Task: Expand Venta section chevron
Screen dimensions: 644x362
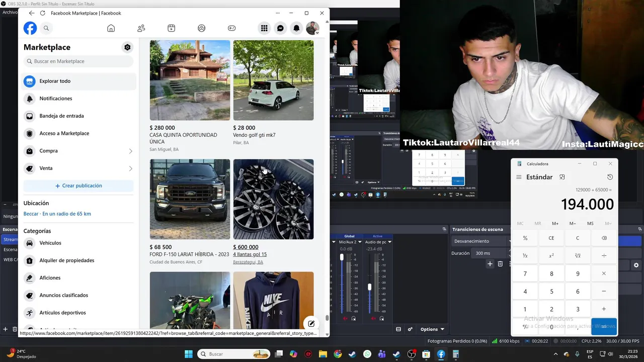Action: coord(130,168)
